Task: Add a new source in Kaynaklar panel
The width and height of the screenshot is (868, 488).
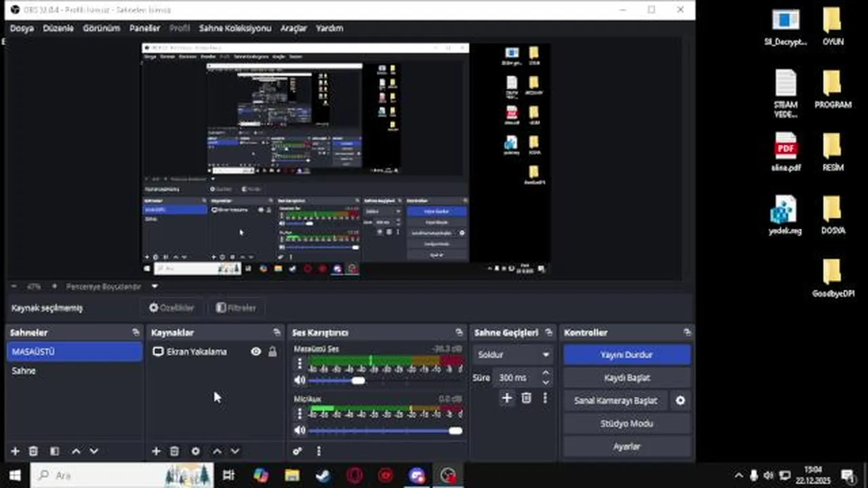Action: (156, 451)
